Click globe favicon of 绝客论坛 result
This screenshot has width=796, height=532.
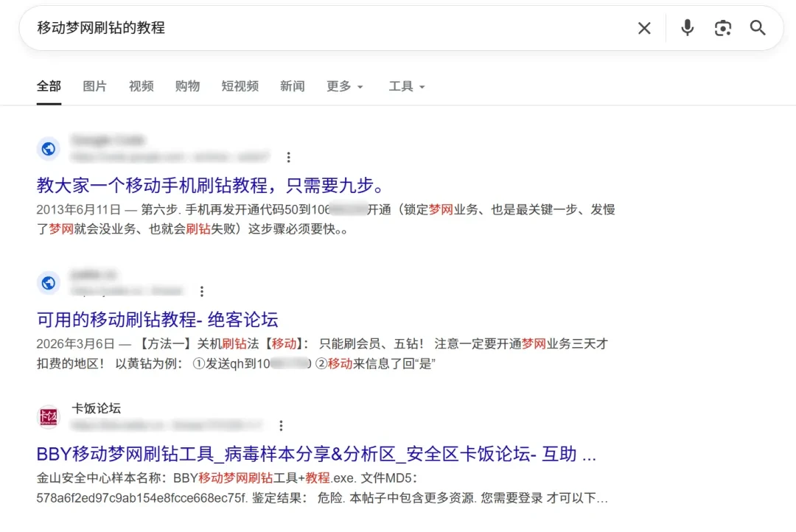(x=49, y=283)
